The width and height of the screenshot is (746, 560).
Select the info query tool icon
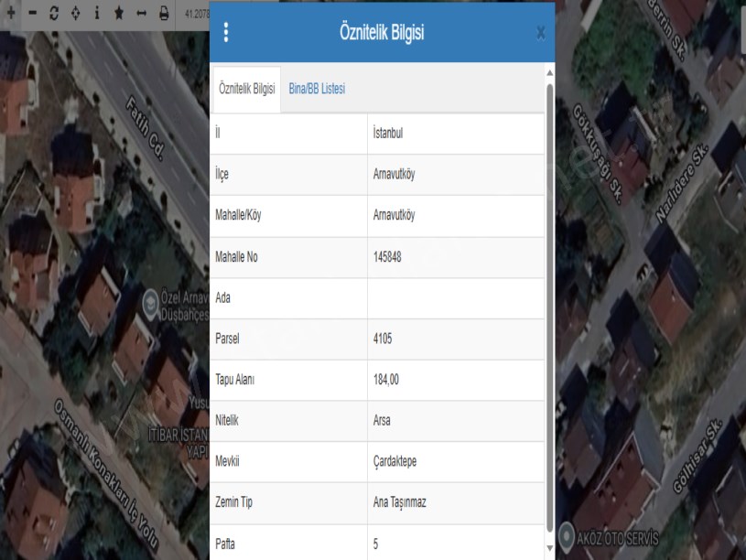pyautogui.click(x=96, y=15)
